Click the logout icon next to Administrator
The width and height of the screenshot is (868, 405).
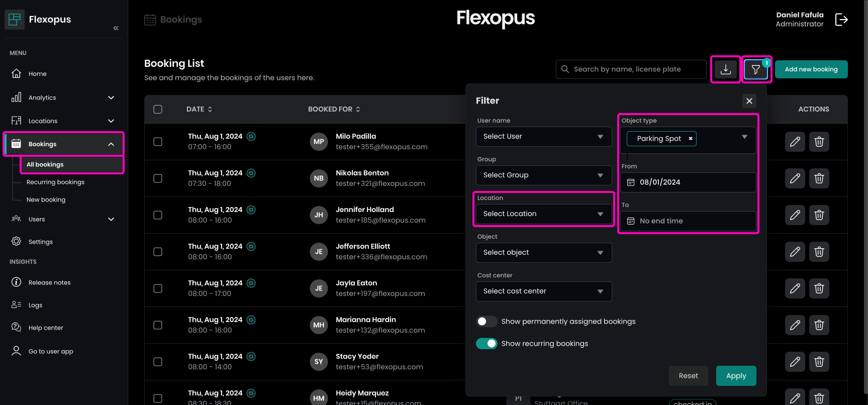841,20
